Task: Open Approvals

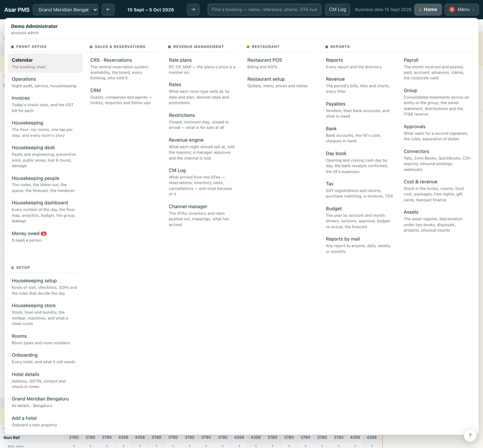Action: coord(438,133)
